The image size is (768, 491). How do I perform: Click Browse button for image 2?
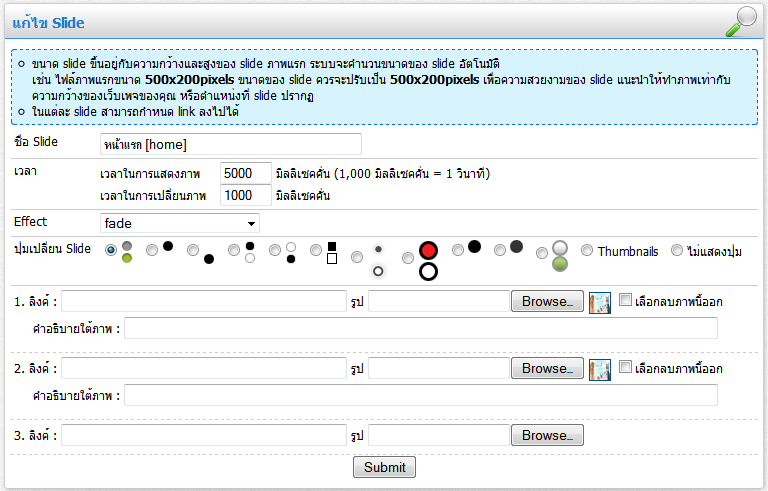(x=547, y=369)
